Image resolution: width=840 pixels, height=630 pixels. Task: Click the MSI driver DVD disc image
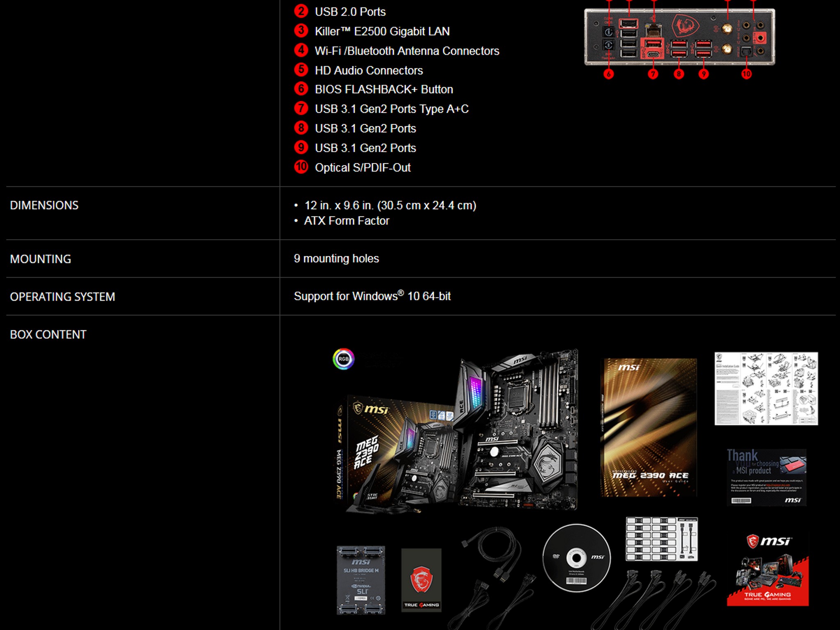click(x=576, y=558)
